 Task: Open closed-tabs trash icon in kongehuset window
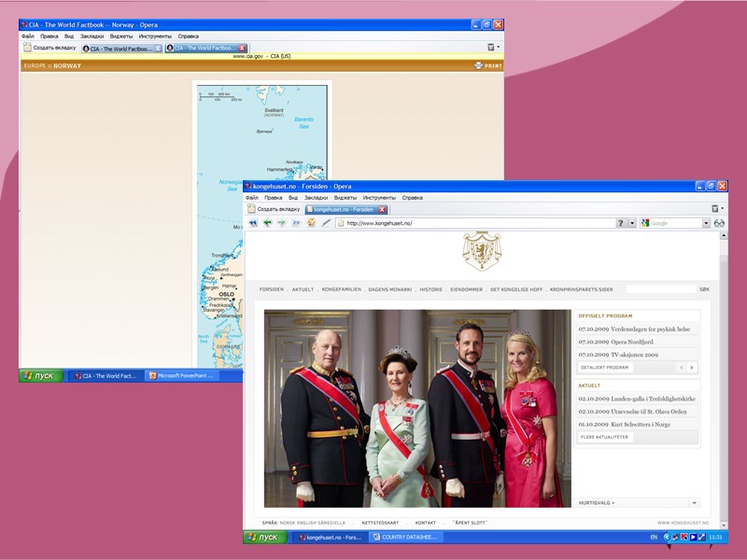click(x=715, y=208)
